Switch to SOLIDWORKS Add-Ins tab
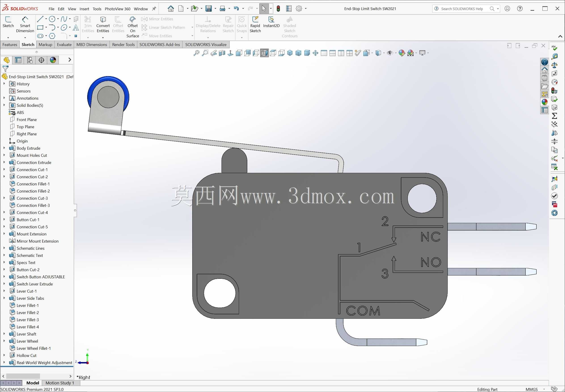 tap(160, 44)
